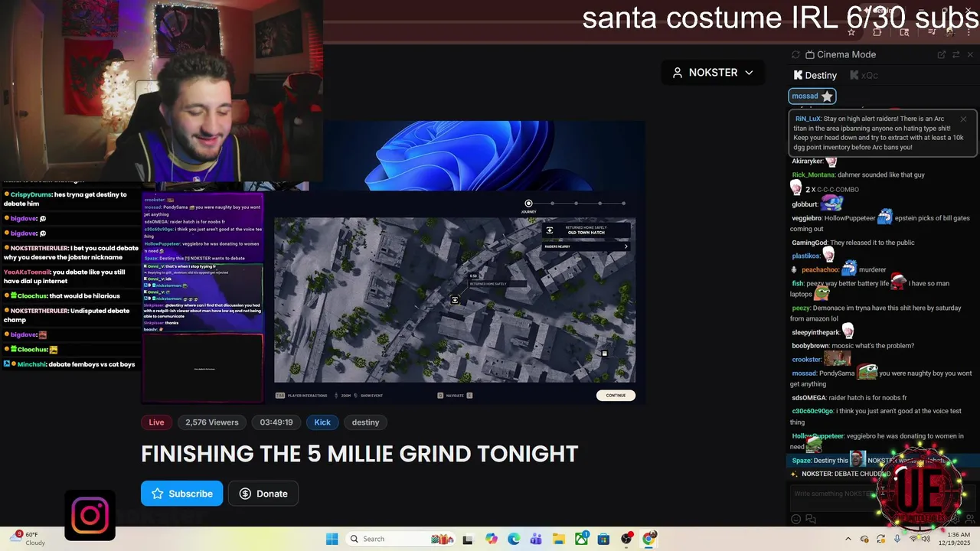Click username boobybrown in chat
Screen dimensions: 980x551
pyautogui.click(x=810, y=346)
